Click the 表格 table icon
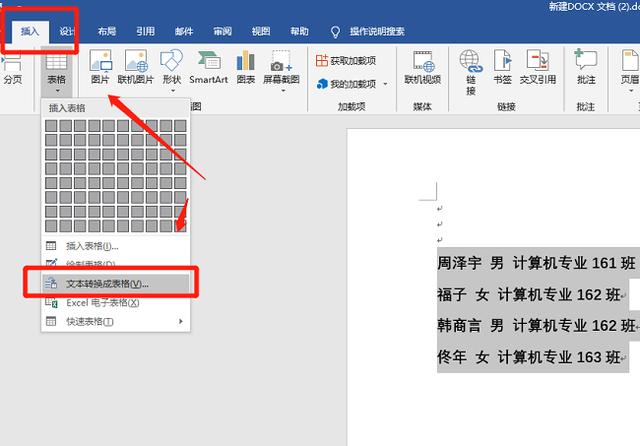Image resolution: width=640 pixels, height=446 pixels. point(56,63)
